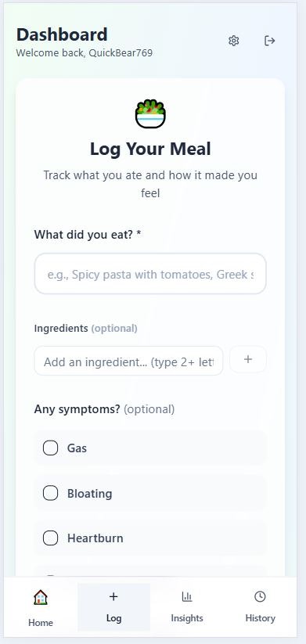Click the 'Add an ingredient' input

click(x=128, y=361)
